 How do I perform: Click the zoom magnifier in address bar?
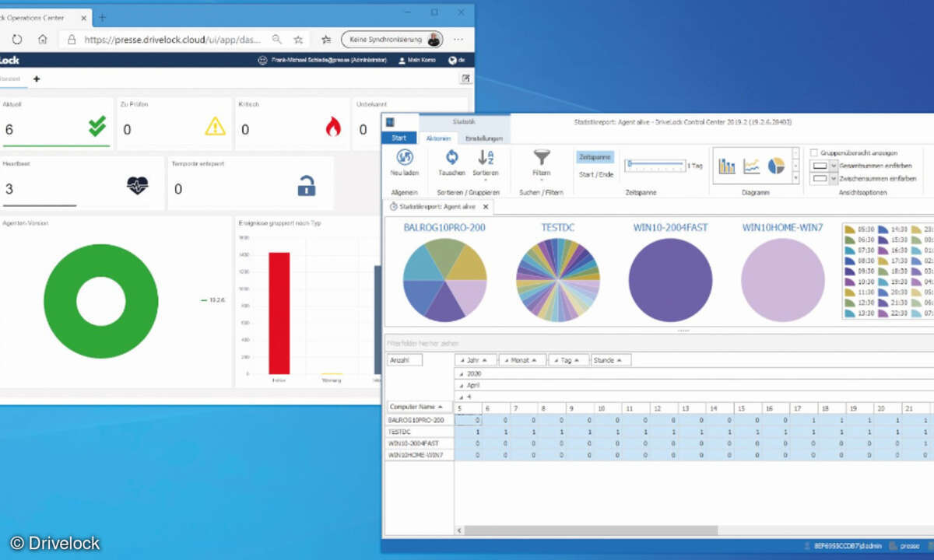pos(277,39)
